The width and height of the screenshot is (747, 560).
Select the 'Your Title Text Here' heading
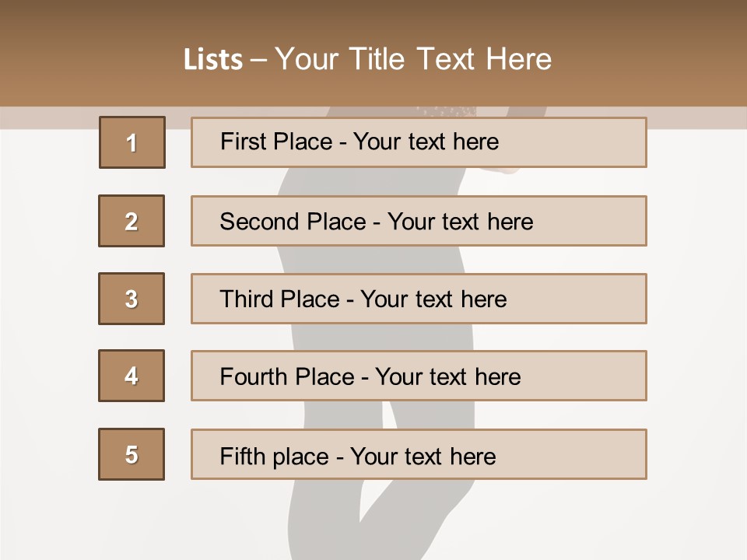(413, 60)
